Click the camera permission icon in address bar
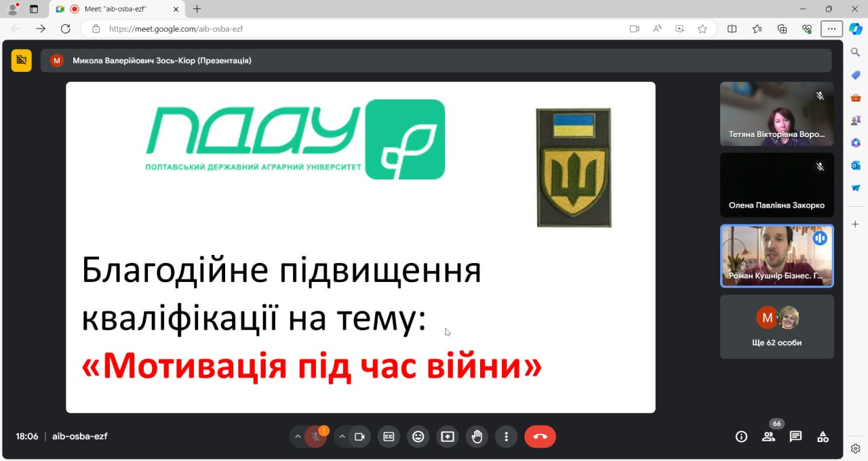 [x=635, y=28]
